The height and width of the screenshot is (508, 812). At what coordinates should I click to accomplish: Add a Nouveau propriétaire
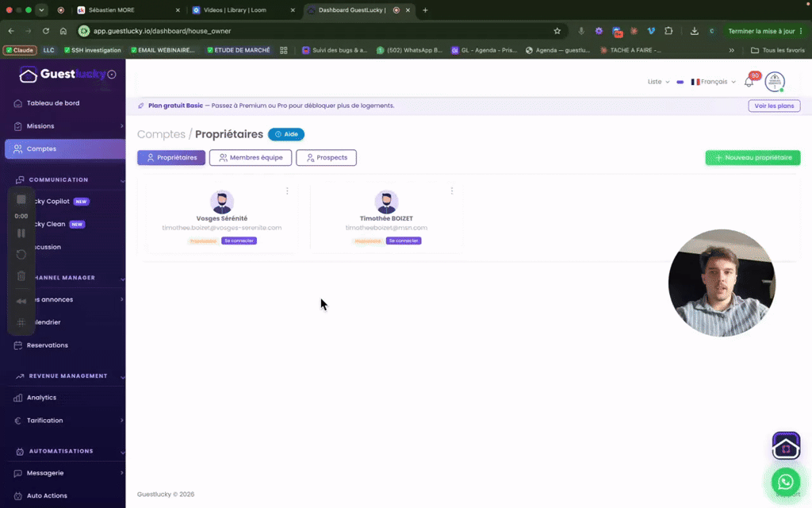point(753,158)
